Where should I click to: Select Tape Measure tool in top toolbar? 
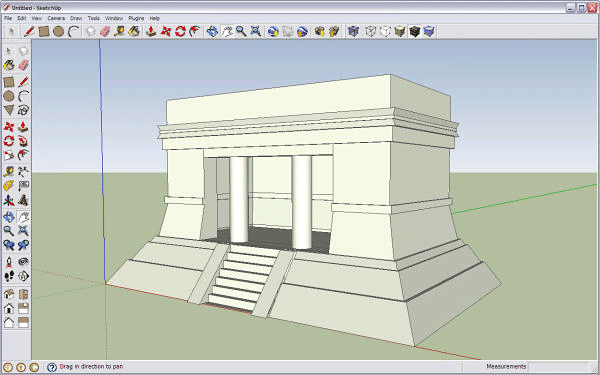tap(119, 31)
